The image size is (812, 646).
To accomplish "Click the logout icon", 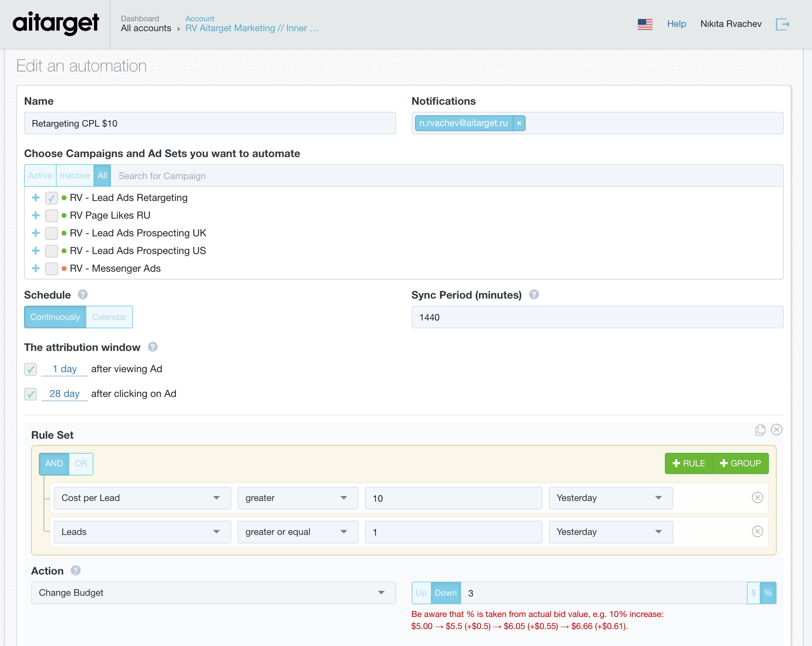I will [x=782, y=24].
